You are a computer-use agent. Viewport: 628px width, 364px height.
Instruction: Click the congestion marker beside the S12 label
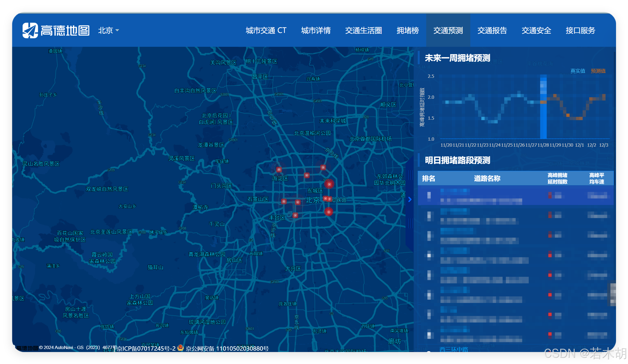click(x=329, y=184)
